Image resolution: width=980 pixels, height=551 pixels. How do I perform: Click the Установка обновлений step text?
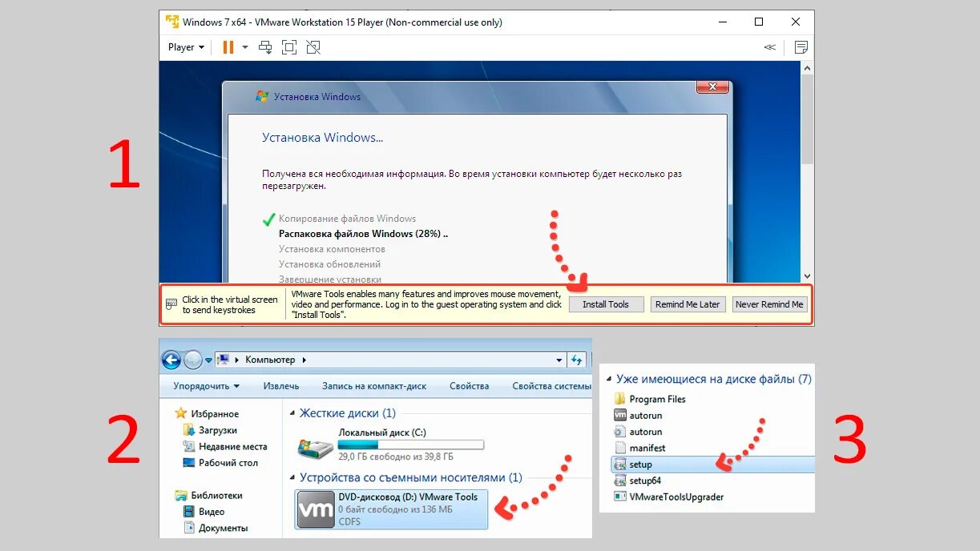[329, 264]
